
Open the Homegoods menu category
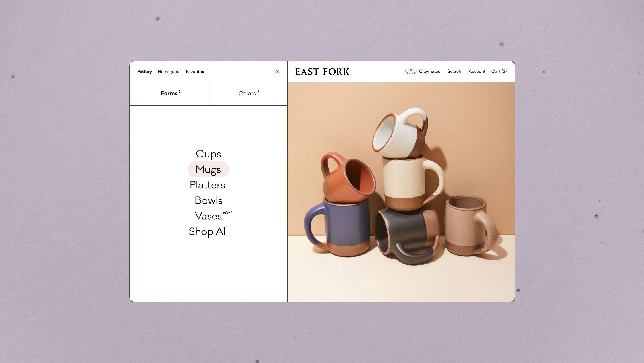(169, 72)
